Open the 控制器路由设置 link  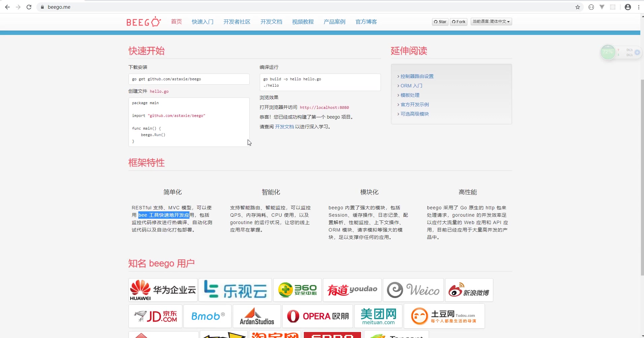tap(417, 76)
